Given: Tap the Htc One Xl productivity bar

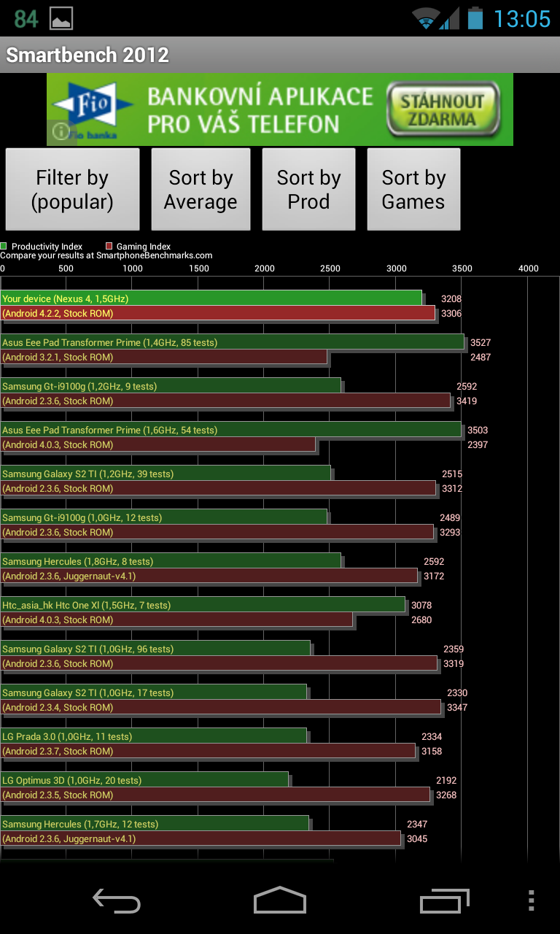Looking at the screenshot, I should pyautogui.click(x=203, y=605).
